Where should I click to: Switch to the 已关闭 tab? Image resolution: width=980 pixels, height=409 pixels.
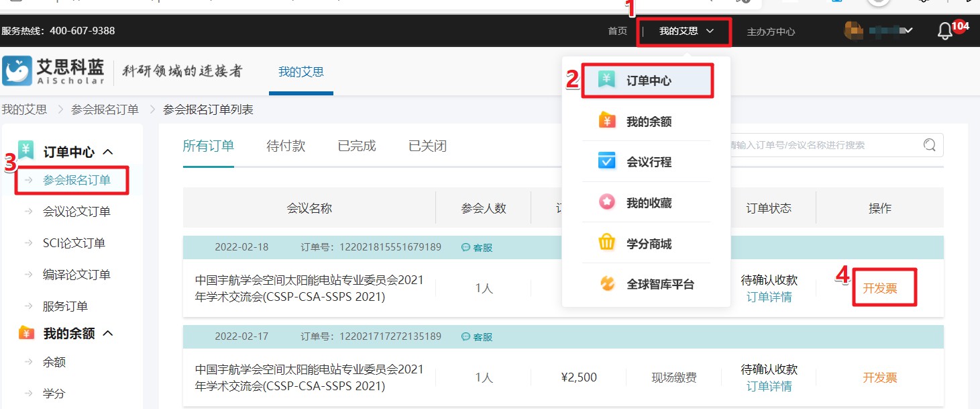click(428, 146)
